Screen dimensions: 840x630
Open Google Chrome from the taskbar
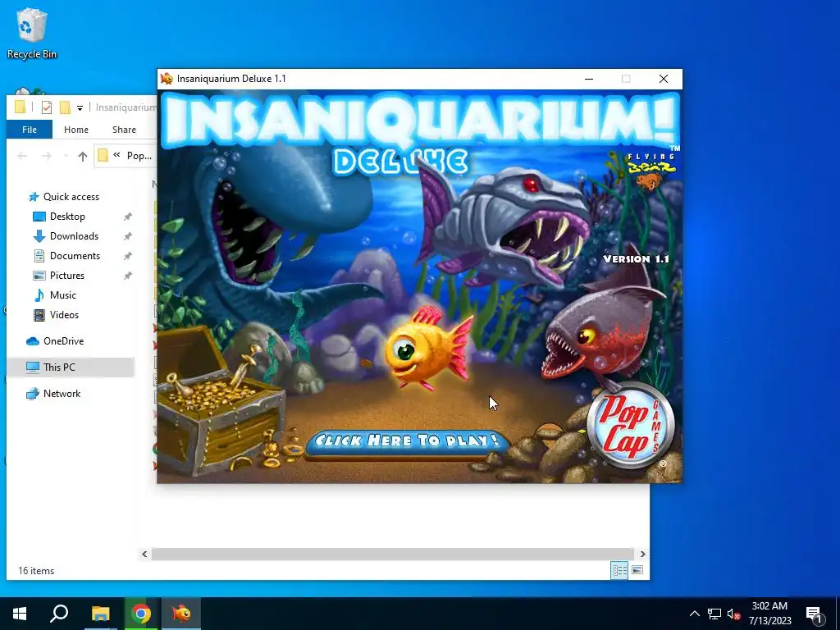(x=141, y=614)
